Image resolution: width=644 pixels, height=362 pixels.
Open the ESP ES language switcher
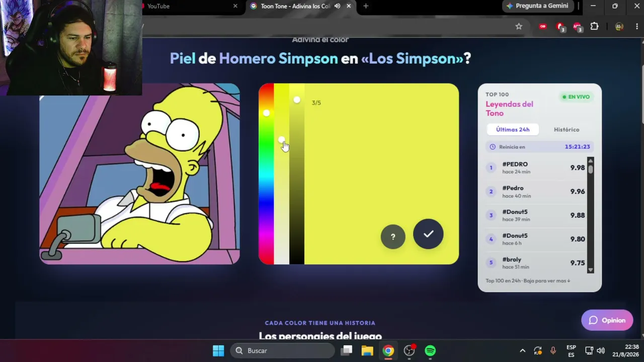coord(571,350)
